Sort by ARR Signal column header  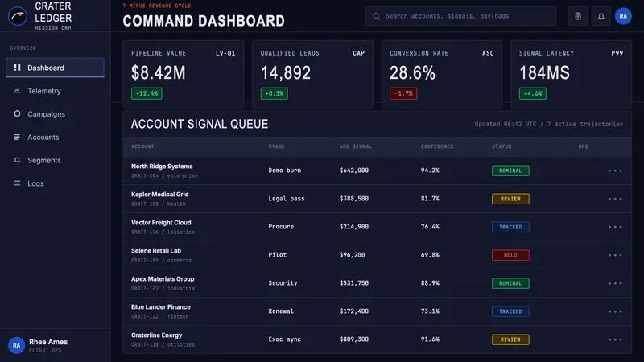tap(356, 146)
